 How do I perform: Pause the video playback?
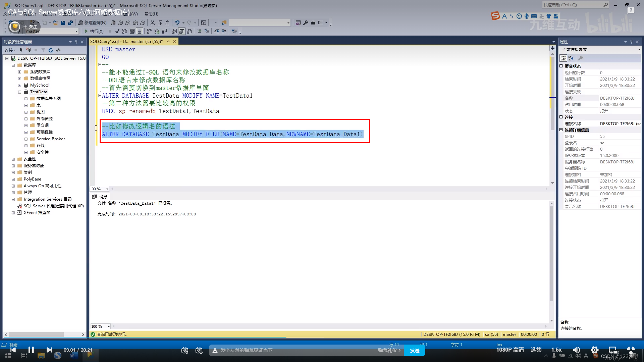point(31,350)
